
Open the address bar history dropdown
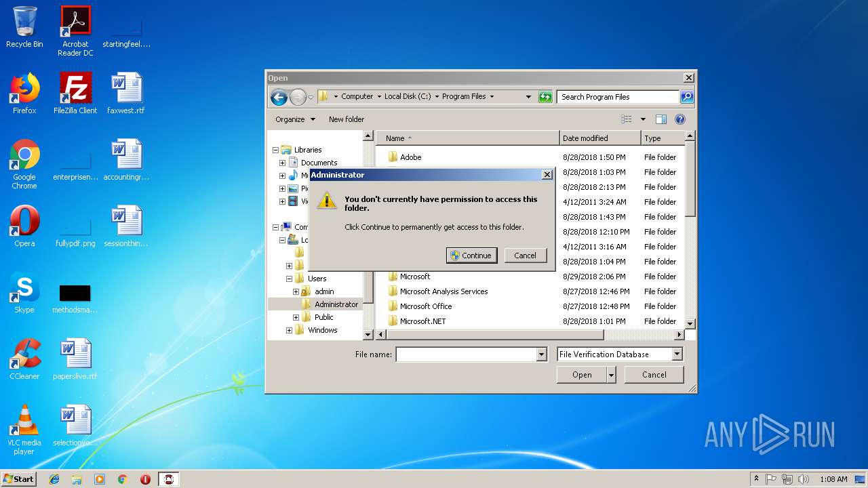pos(528,97)
